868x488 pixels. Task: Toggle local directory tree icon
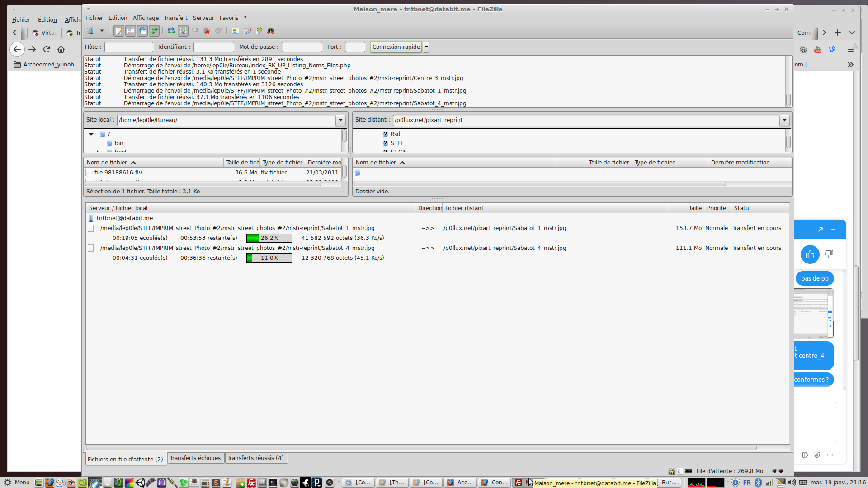tap(131, 31)
